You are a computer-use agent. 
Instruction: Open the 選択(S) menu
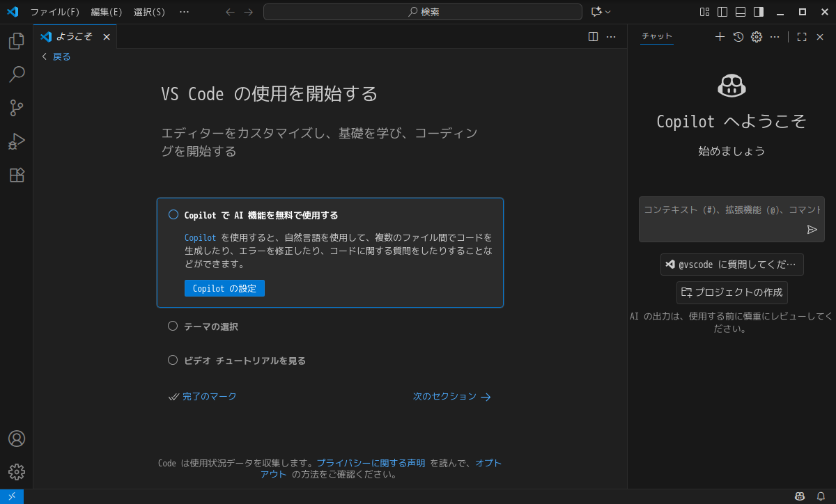point(150,12)
